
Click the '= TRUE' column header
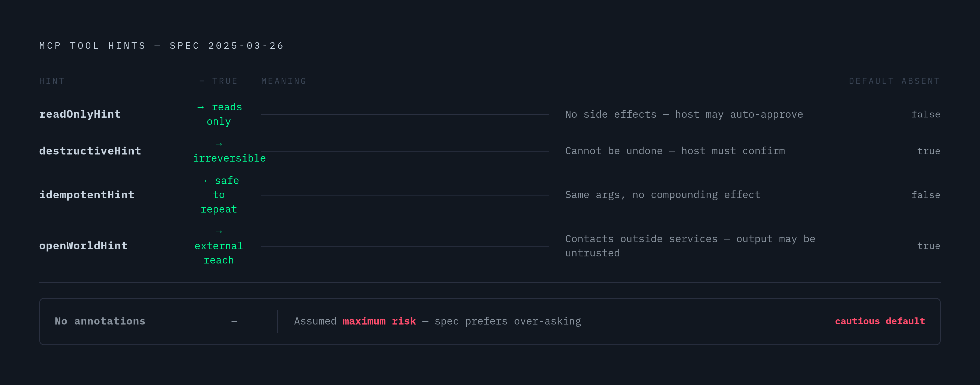[218, 81]
